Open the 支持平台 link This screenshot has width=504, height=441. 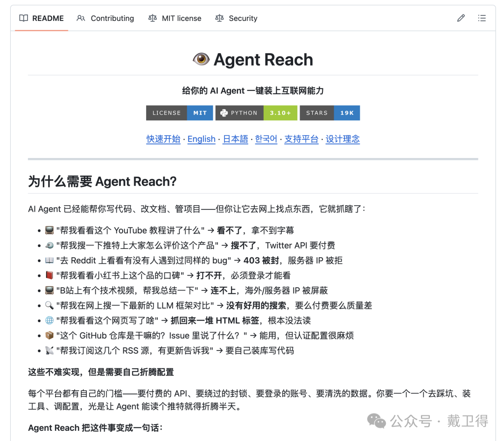click(301, 139)
